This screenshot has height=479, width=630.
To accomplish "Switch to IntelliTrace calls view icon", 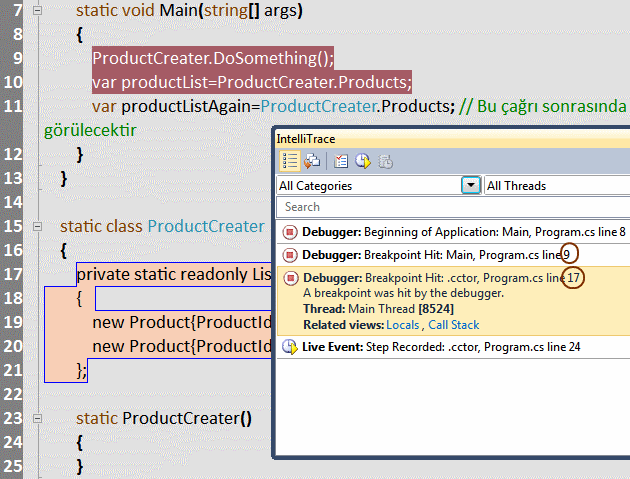I will (x=311, y=161).
